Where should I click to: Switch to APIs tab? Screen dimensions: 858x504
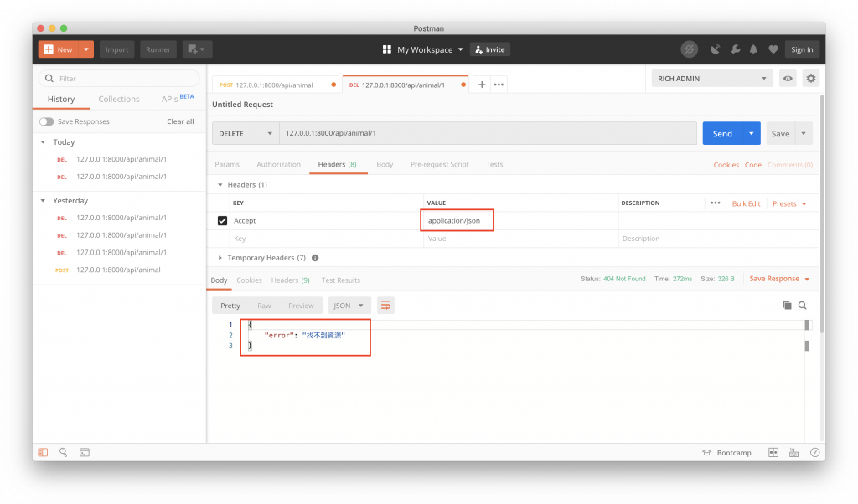[178, 99]
